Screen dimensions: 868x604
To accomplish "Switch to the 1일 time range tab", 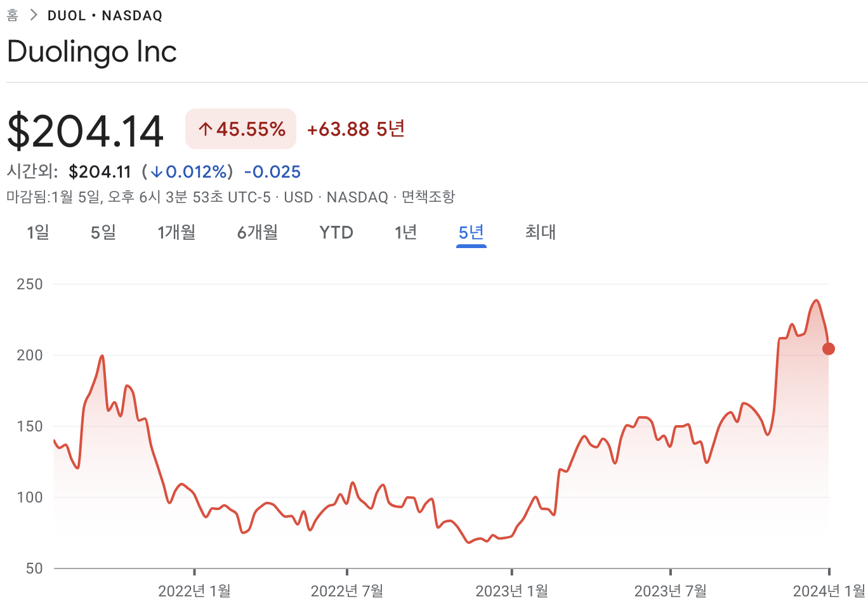I will 37,232.
